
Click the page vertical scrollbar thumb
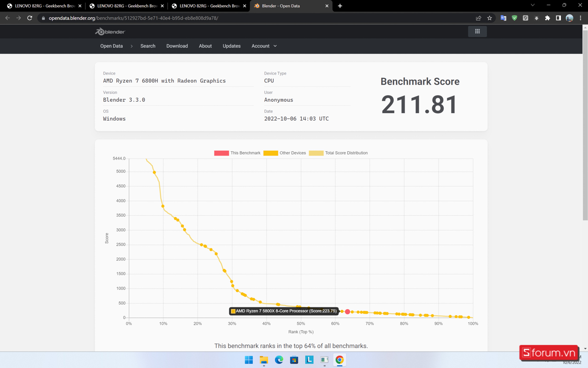pyautogui.click(x=585, y=124)
